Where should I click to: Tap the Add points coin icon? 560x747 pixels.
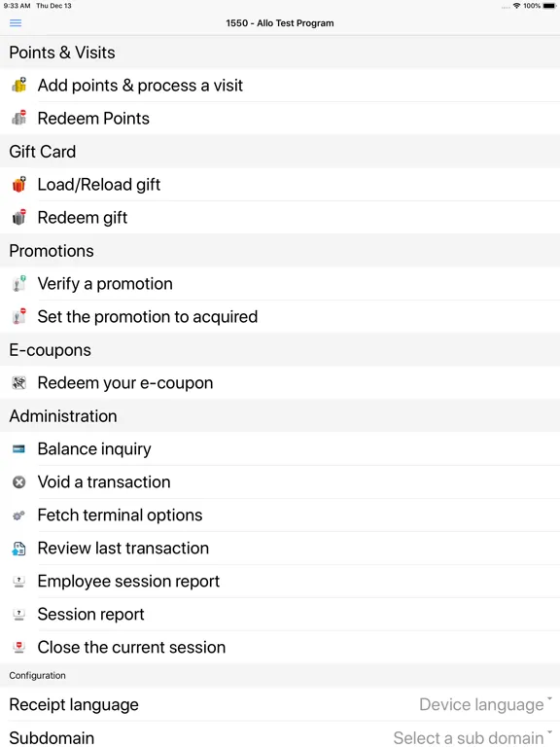[x=19, y=86]
